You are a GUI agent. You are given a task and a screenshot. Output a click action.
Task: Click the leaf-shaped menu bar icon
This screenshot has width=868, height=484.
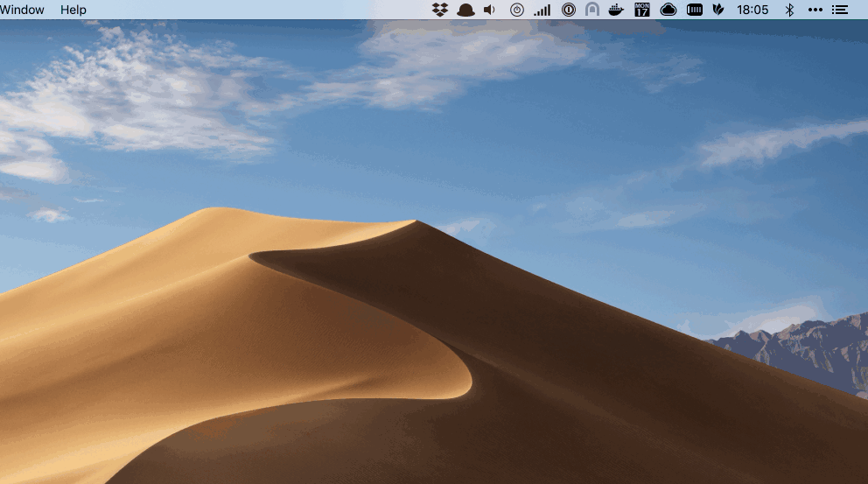click(x=718, y=10)
